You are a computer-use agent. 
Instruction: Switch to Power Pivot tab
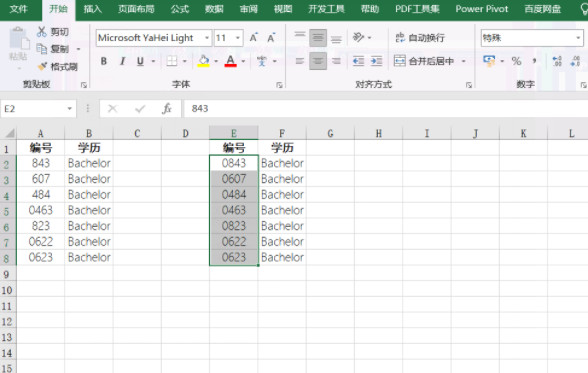pyautogui.click(x=482, y=9)
